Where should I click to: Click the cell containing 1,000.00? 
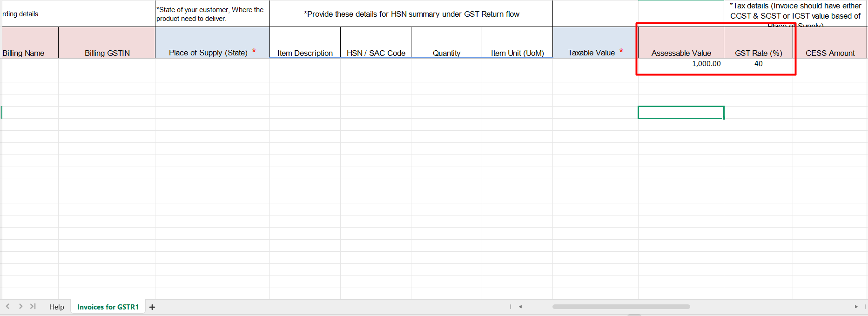681,64
